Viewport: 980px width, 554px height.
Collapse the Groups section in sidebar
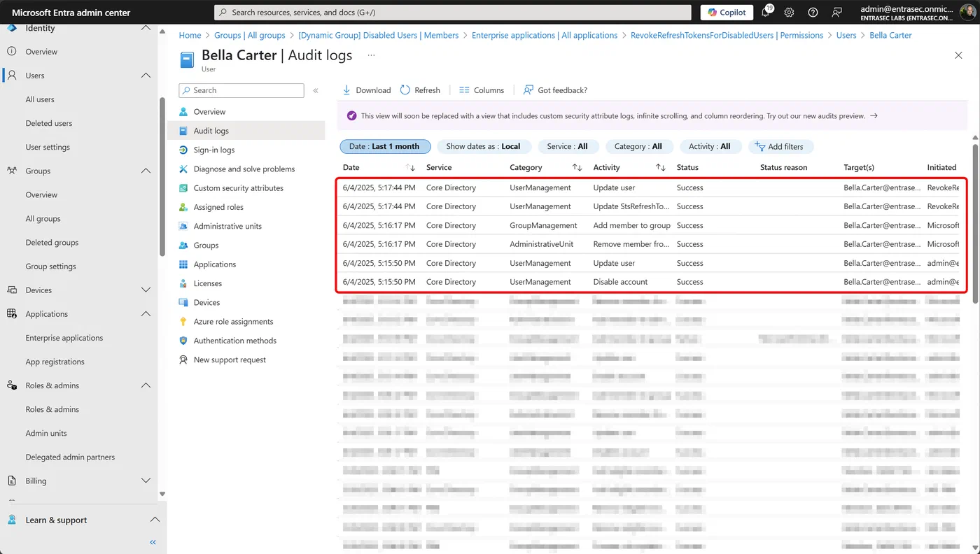(146, 171)
